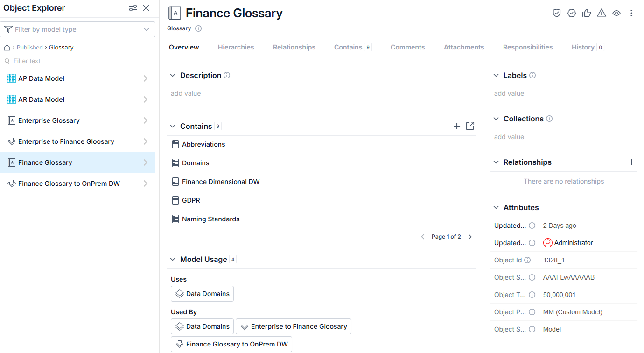Follow the Published breadcrumb link
This screenshot has width=644, height=353.
(x=30, y=47)
